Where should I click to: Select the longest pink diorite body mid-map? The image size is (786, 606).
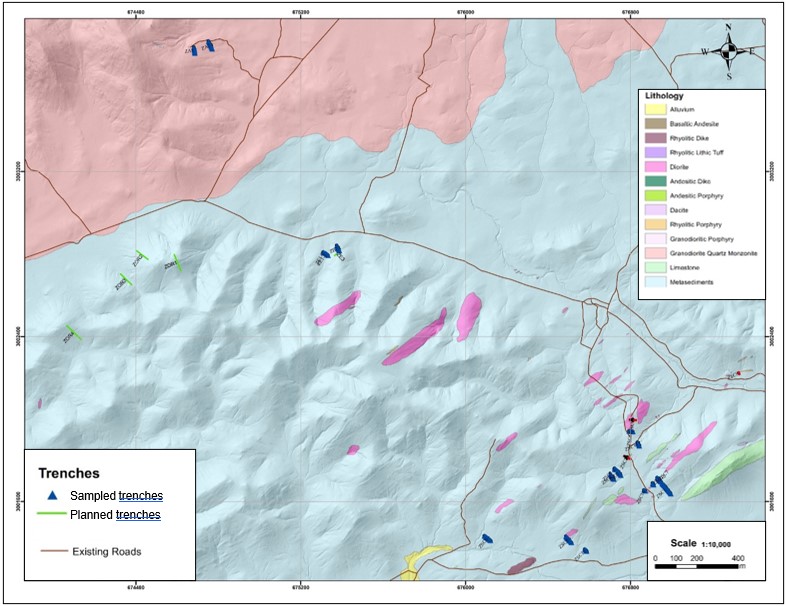415,336
